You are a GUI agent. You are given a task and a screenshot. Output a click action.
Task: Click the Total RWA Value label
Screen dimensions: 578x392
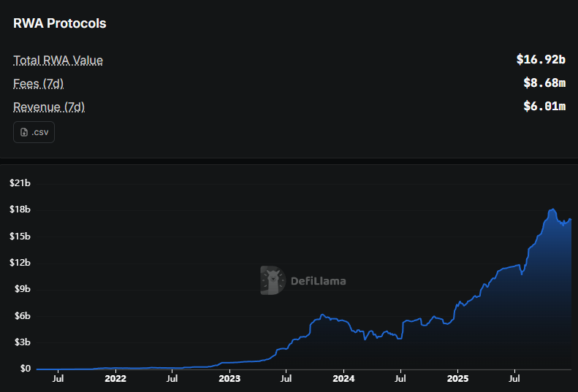point(58,60)
